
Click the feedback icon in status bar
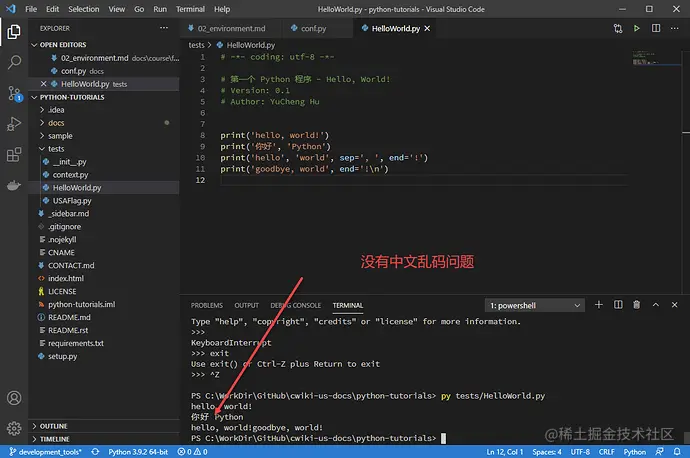659,452
